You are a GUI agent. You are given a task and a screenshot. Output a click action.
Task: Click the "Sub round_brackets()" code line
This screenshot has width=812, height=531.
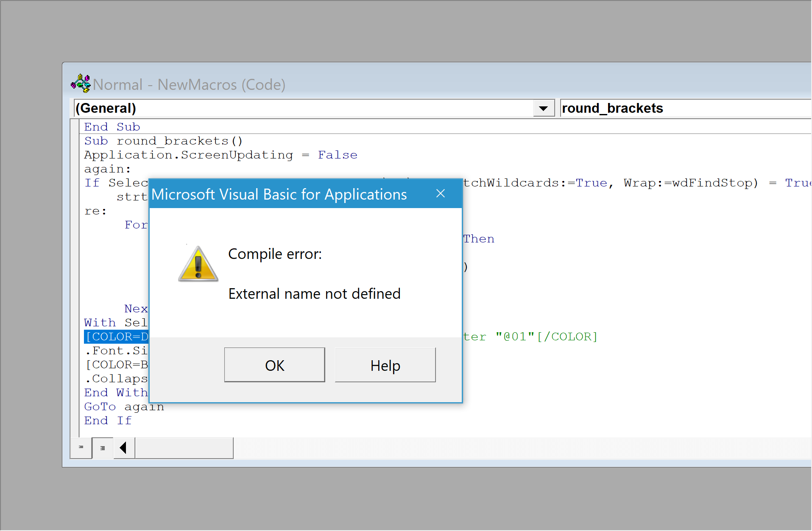point(163,141)
